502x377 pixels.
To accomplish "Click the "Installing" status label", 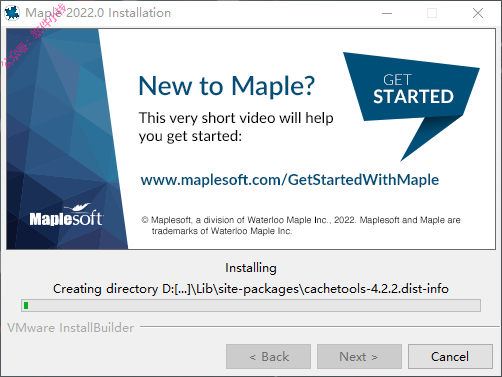I will [x=251, y=268].
